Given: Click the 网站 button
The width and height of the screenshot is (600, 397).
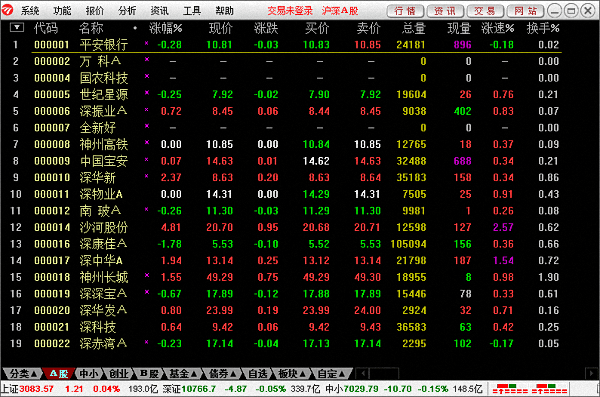Looking at the screenshot, I should point(525,11).
